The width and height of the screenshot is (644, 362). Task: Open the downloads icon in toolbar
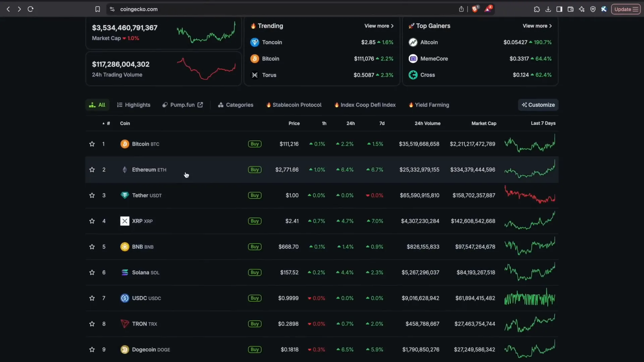(x=548, y=9)
